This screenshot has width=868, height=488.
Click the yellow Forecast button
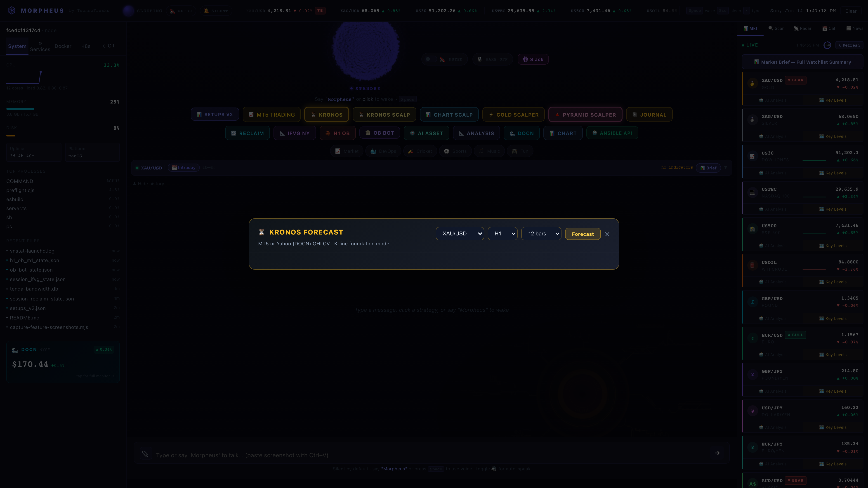click(583, 234)
